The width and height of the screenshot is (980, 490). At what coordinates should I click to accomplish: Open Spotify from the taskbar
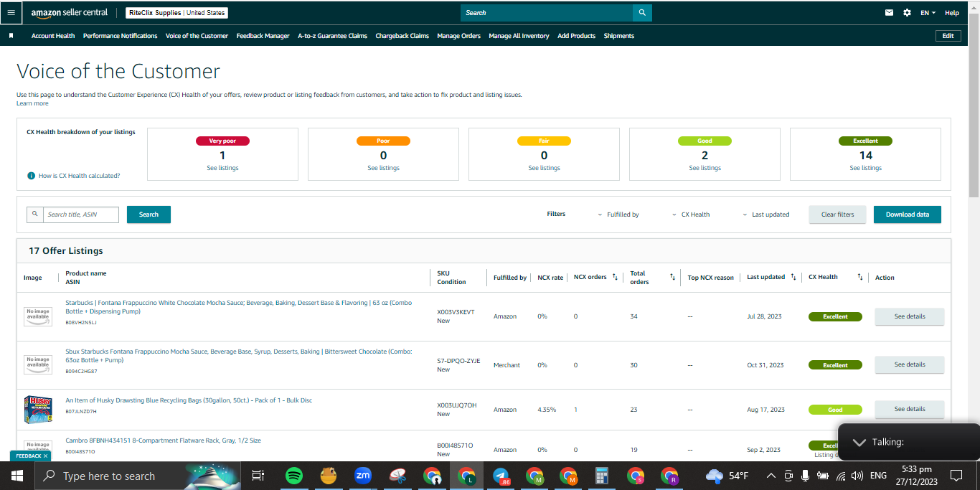click(293, 476)
